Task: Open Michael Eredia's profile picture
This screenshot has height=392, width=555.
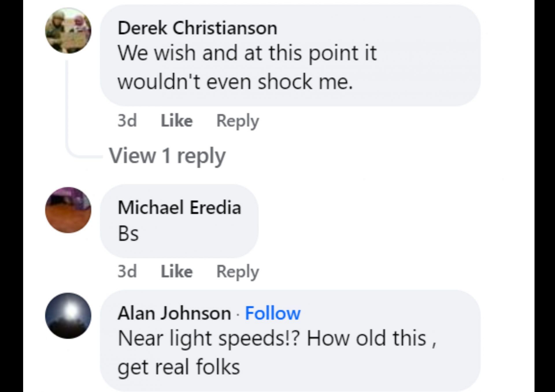Action: click(x=68, y=210)
